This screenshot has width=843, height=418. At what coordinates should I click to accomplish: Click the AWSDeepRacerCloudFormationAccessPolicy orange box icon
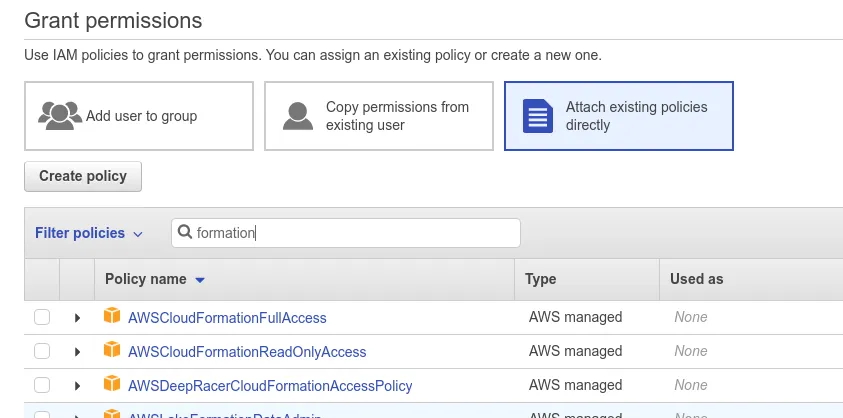pyautogui.click(x=112, y=385)
